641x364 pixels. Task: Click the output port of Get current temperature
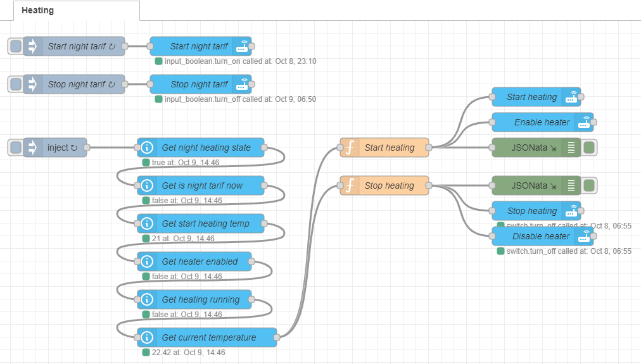pyautogui.click(x=277, y=337)
